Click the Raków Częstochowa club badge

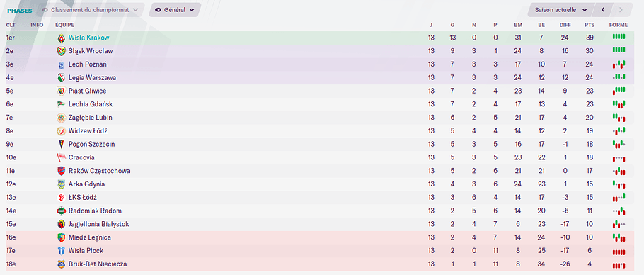(x=61, y=171)
